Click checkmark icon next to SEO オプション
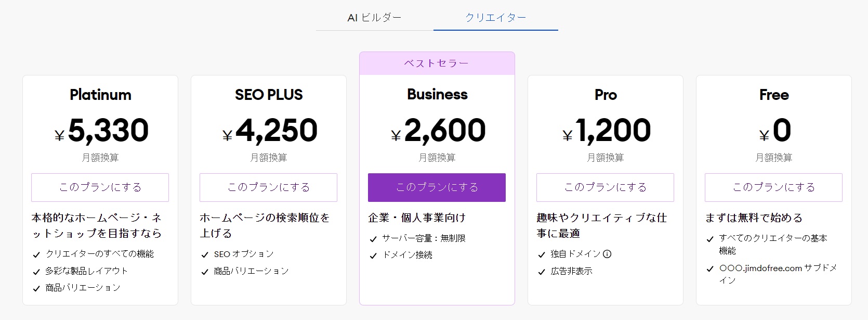This screenshot has height=320, width=868. pyautogui.click(x=205, y=255)
